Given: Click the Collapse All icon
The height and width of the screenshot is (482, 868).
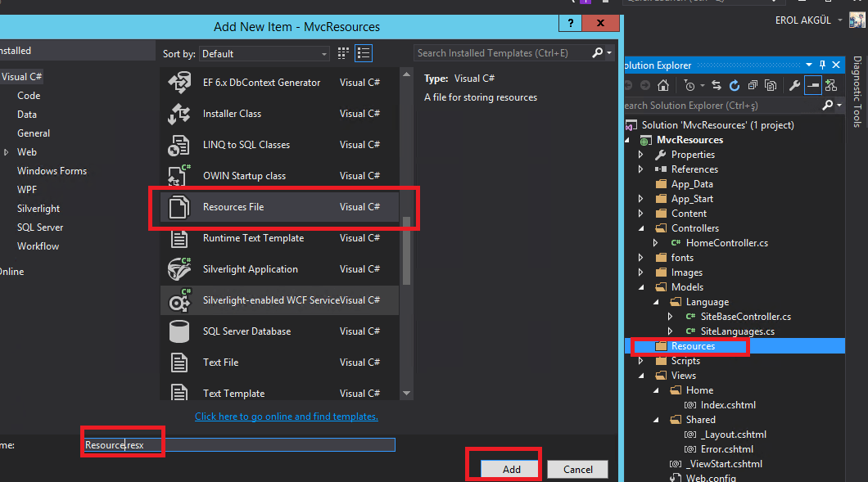Looking at the screenshot, I should pyautogui.click(x=753, y=85).
